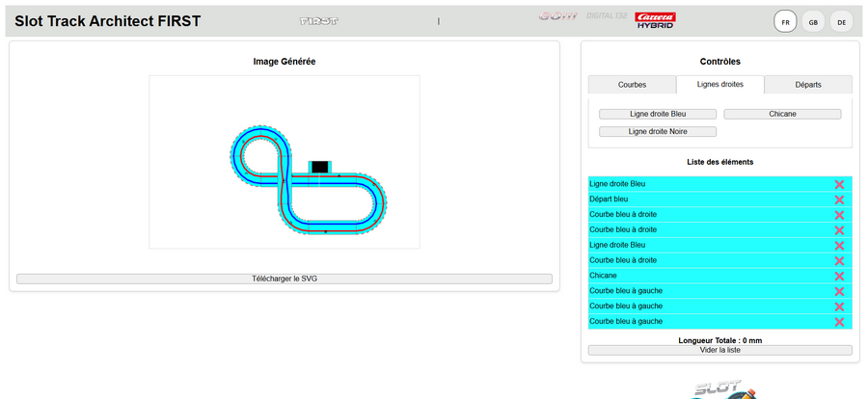Remove the Chicane entry with red X
The image size is (868, 399).
838,276
